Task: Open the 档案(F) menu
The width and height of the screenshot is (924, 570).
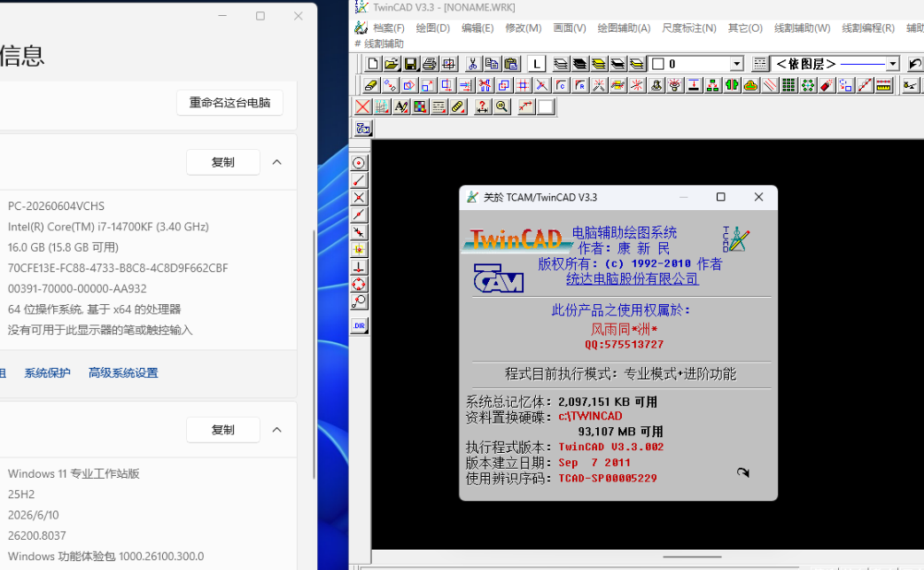Action: click(x=388, y=27)
